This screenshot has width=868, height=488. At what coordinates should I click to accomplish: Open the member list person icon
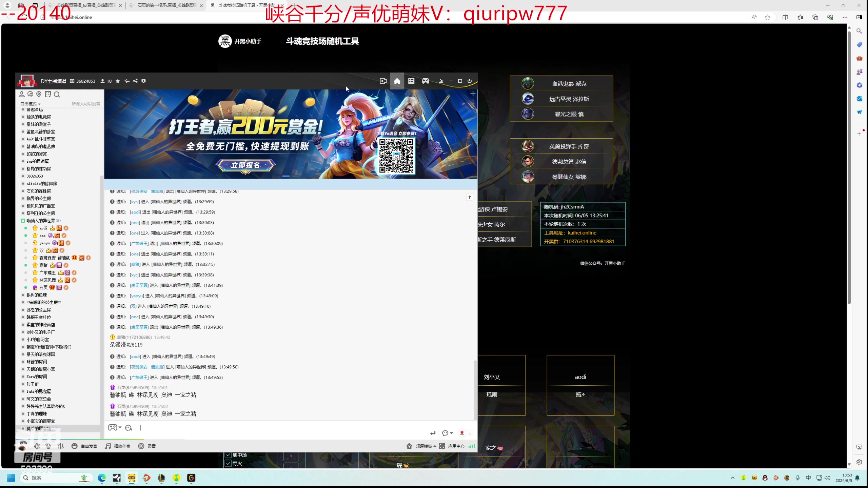tap(22, 94)
